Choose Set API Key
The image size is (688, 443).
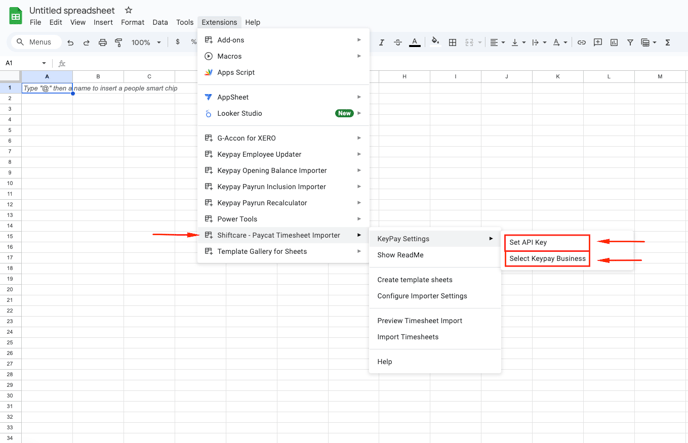pos(547,243)
